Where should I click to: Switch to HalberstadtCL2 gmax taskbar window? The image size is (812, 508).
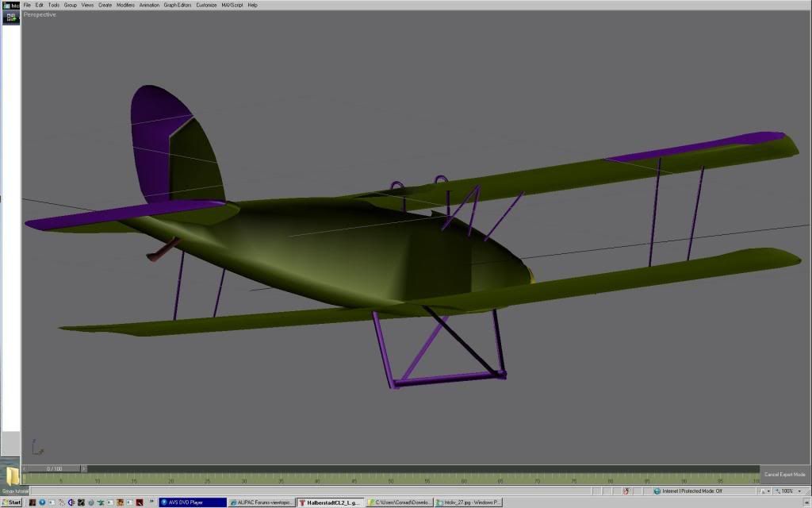pos(331,502)
